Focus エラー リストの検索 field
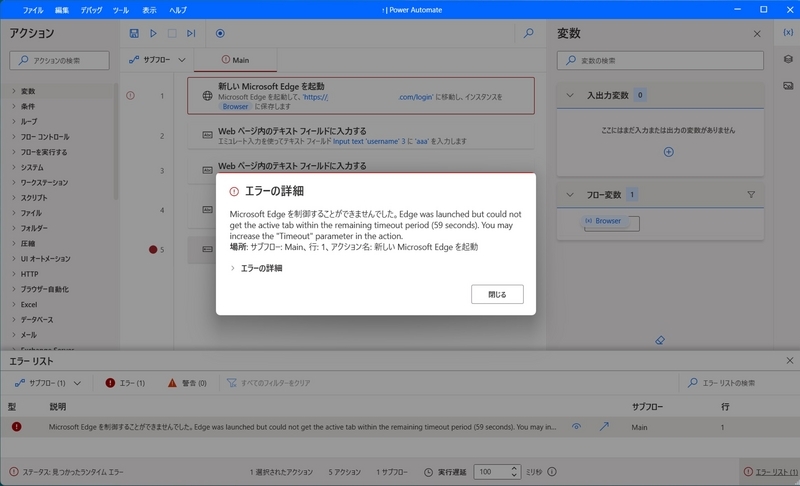 coord(730,383)
